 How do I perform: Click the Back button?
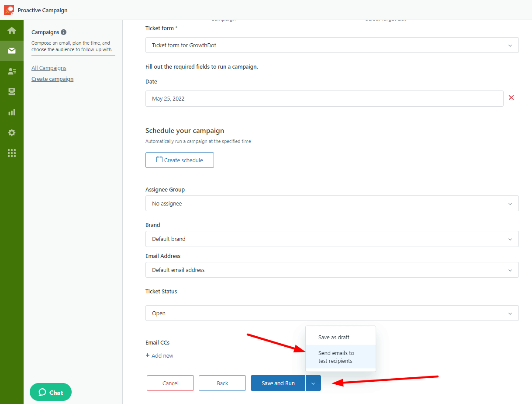tap(222, 383)
